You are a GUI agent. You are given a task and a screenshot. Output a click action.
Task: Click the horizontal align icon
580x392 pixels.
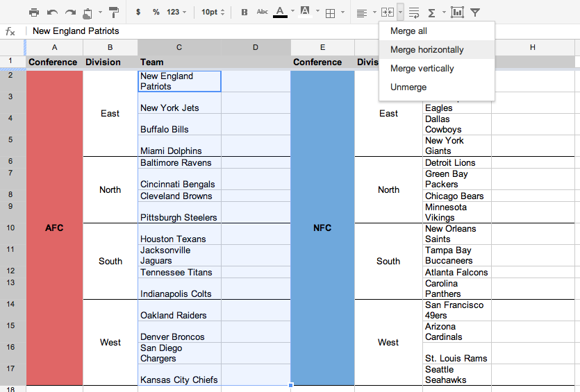[x=362, y=13]
